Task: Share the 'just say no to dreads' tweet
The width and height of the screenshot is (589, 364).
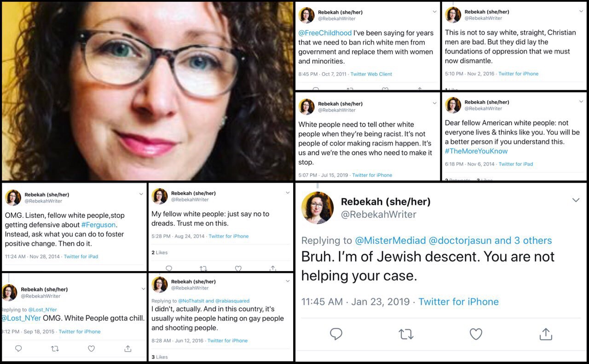Action: 273,268
